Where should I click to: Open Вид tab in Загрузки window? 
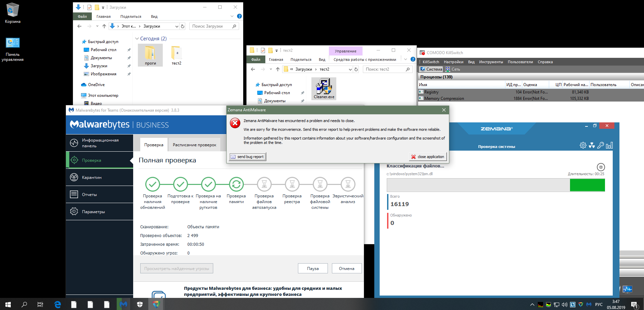(x=154, y=16)
